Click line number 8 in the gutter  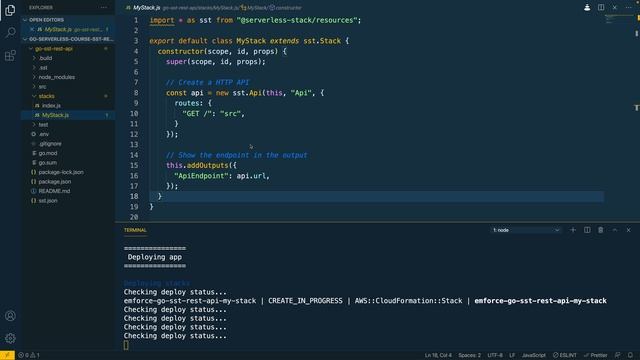pos(136,93)
